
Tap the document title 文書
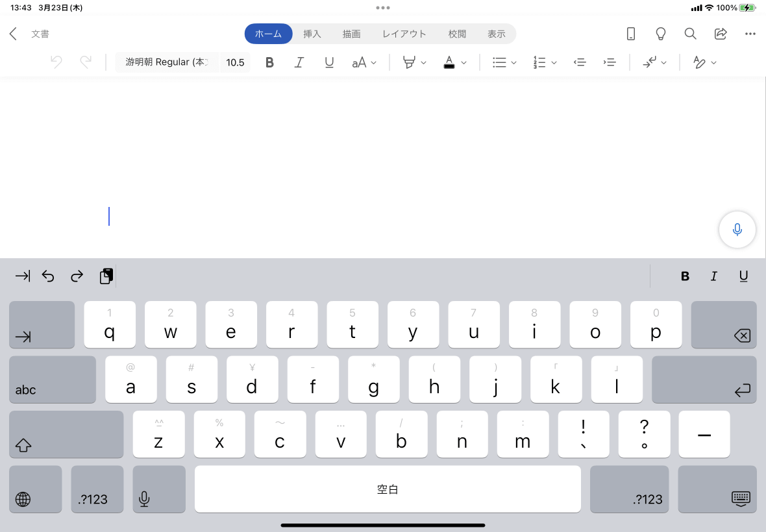click(40, 34)
